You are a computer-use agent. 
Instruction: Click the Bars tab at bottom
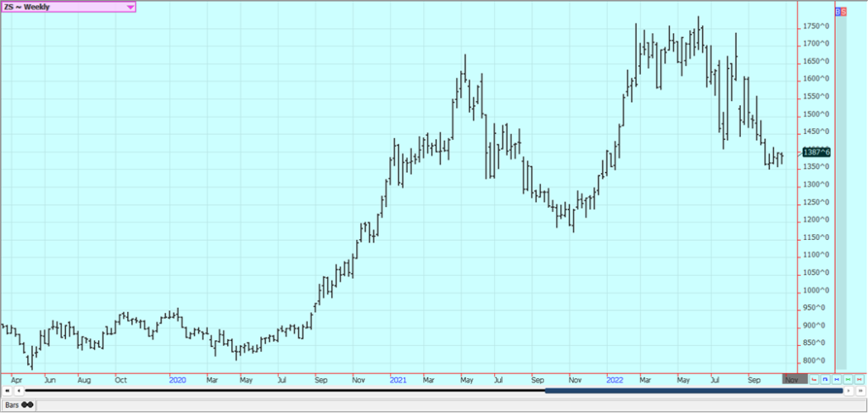pyautogui.click(x=19, y=405)
